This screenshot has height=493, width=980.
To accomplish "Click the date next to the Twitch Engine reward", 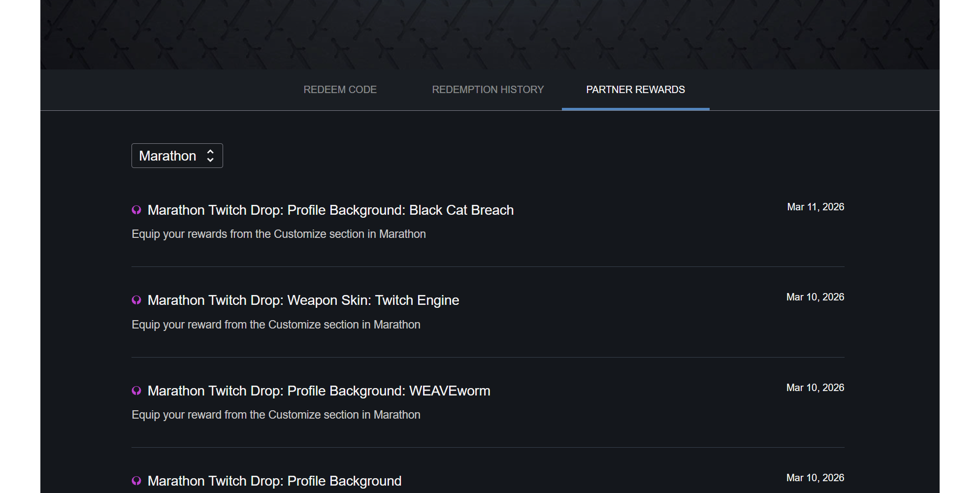I will click(x=815, y=297).
